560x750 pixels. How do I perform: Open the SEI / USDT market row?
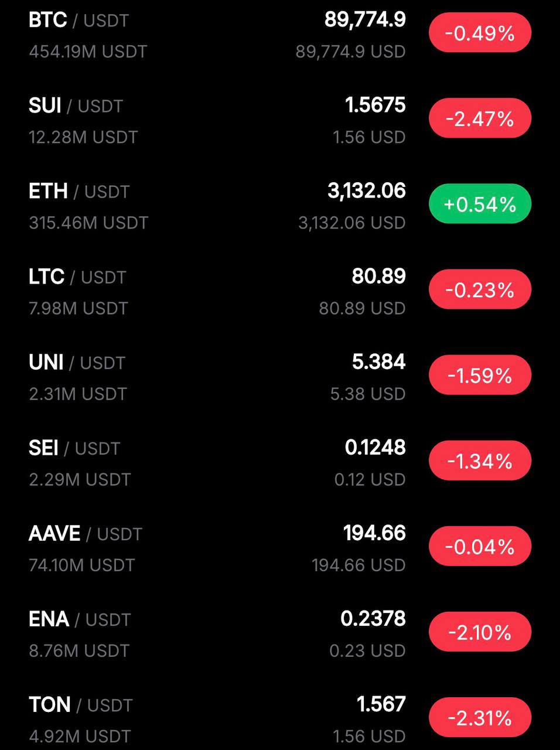click(x=74, y=448)
